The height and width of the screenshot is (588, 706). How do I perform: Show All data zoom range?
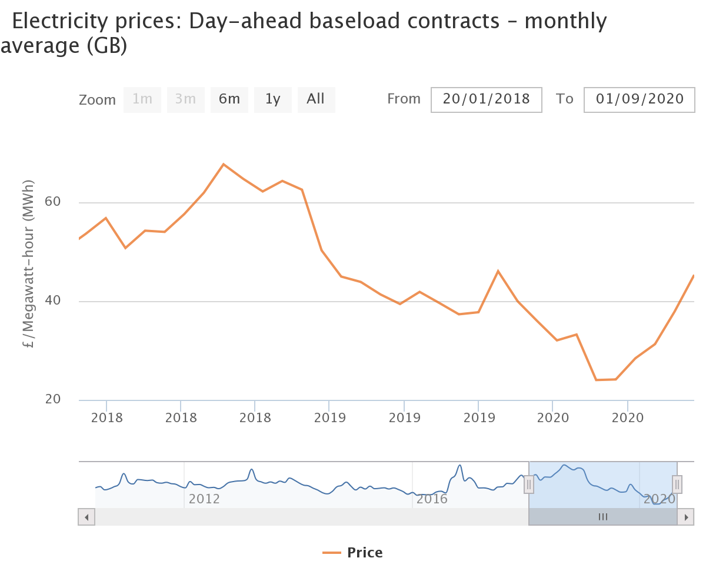click(316, 99)
